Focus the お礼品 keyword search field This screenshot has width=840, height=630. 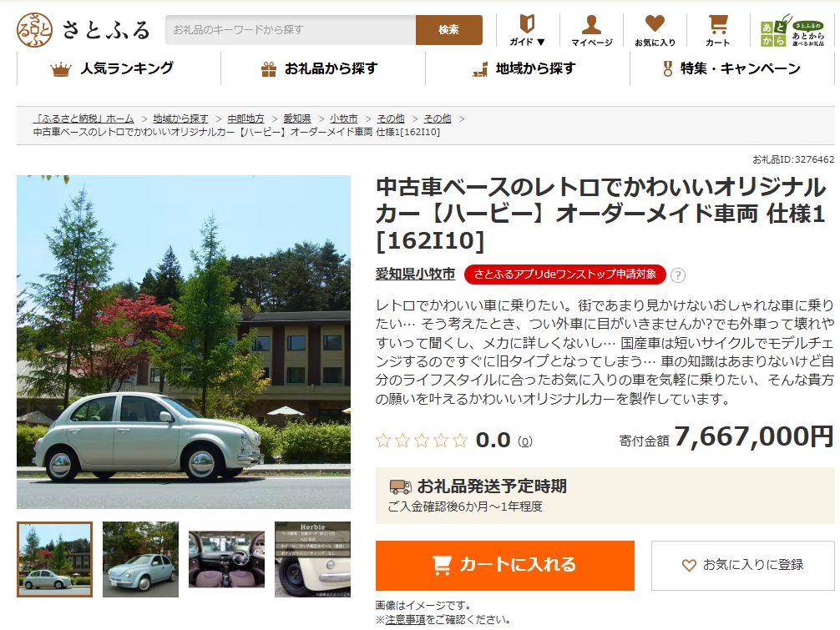291,30
